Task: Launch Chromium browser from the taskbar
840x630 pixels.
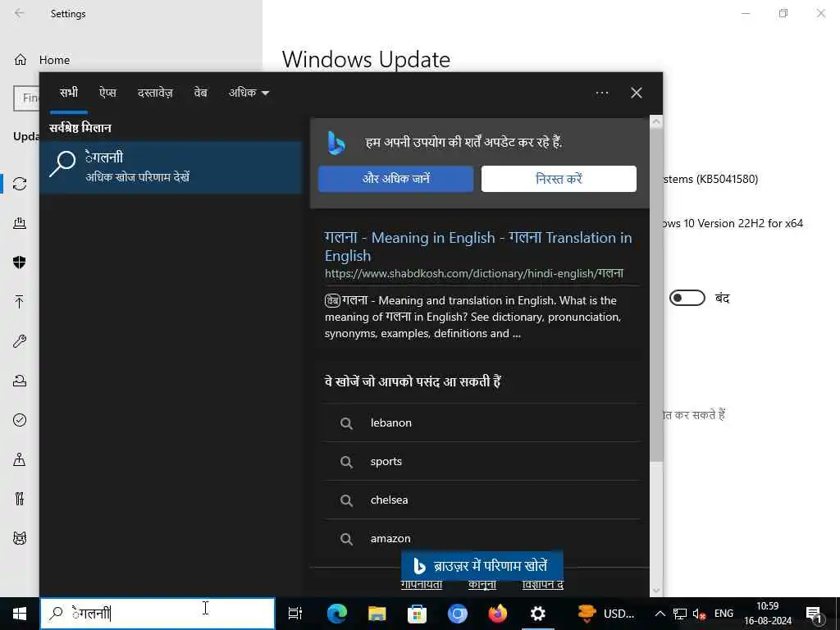Action: (458, 614)
